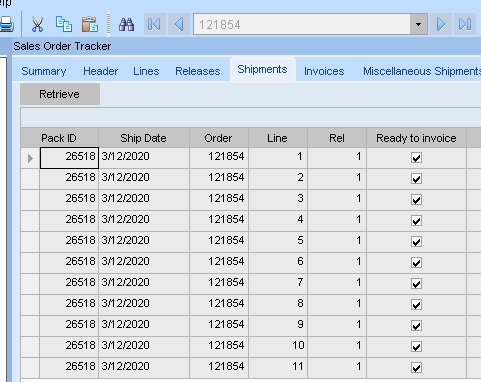
Task: Toggle Ready to invoice for line 9
Action: (x=416, y=326)
